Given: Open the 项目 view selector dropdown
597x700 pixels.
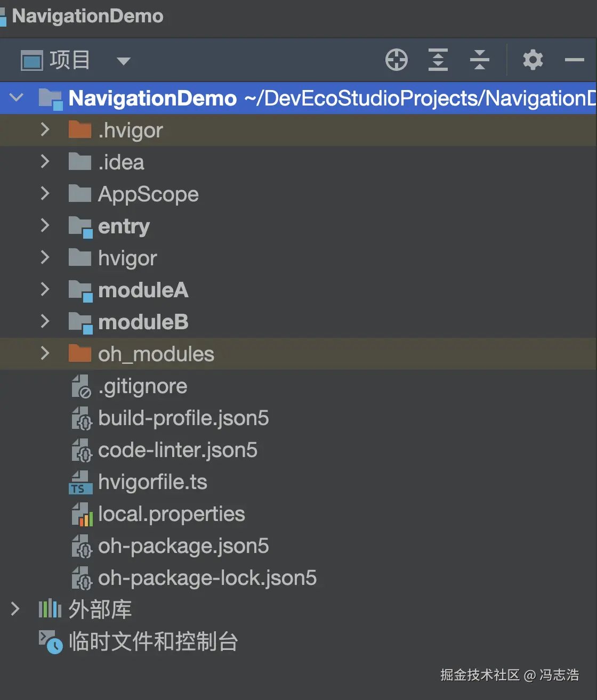Looking at the screenshot, I should (x=123, y=61).
